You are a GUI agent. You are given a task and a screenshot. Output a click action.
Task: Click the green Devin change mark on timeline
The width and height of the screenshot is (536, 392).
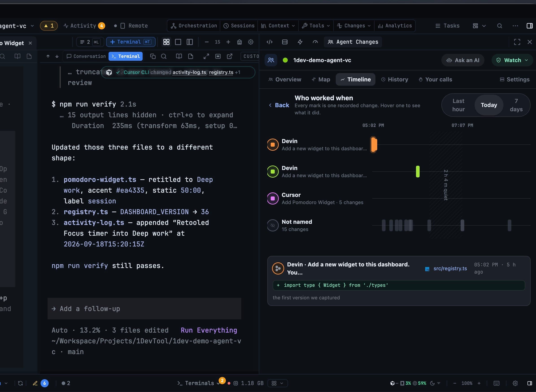418,172
